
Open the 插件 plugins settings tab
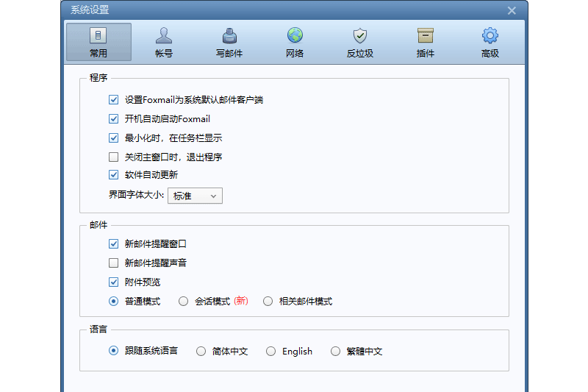[x=426, y=42]
